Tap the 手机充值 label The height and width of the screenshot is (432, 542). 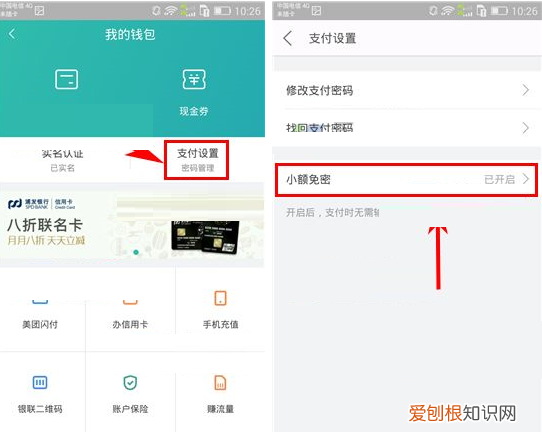pyautogui.click(x=221, y=324)
